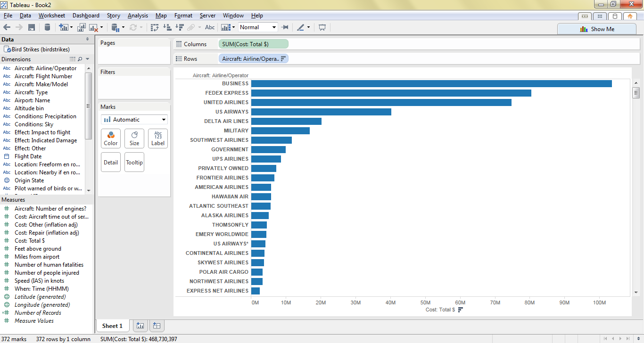
Task: Click the Size button on Marks card
Action: (134, 139)
